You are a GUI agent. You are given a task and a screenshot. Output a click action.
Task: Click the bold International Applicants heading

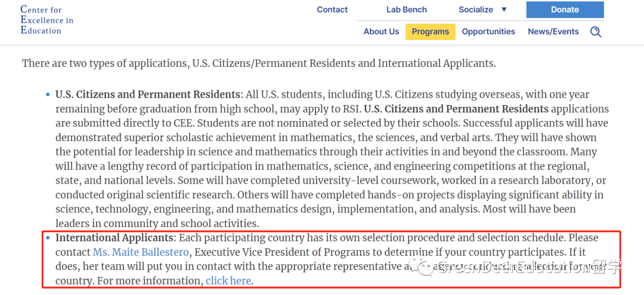114,238
